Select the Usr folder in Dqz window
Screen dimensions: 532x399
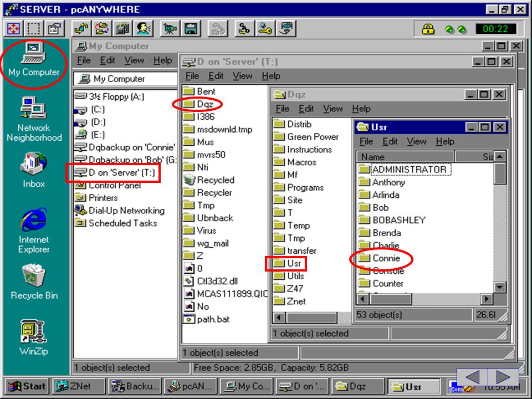(x=288, y=263)
